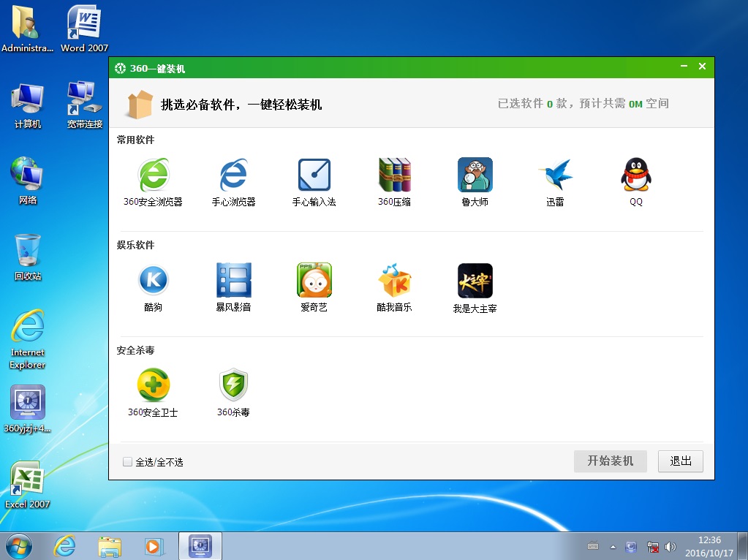Image resolution: width=748 pixels, height=560 pixels.
Task: Open the Windows Start menu
Action: pyautogui.click(x=19, y=545)
